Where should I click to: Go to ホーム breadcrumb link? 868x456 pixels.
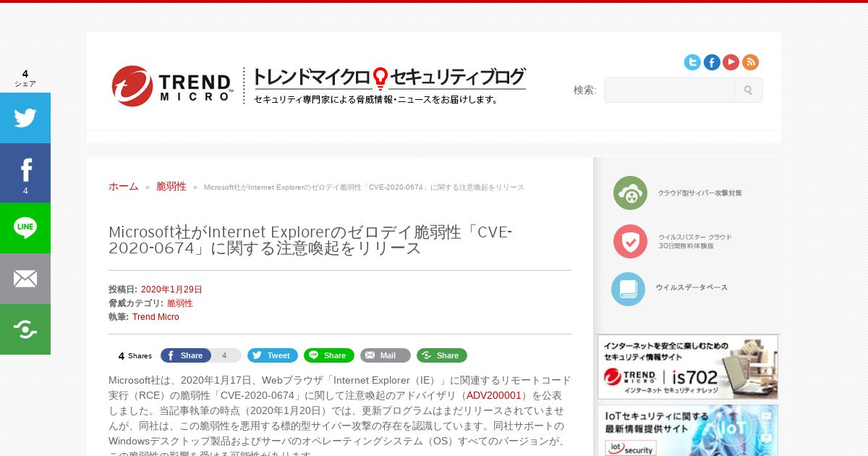[124, 187]
